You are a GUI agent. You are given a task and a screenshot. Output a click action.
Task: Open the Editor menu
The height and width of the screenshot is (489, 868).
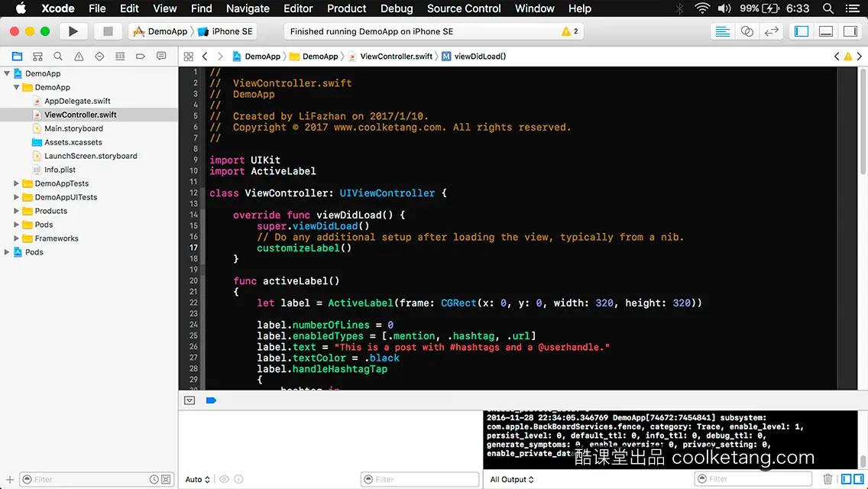(298, 8)
